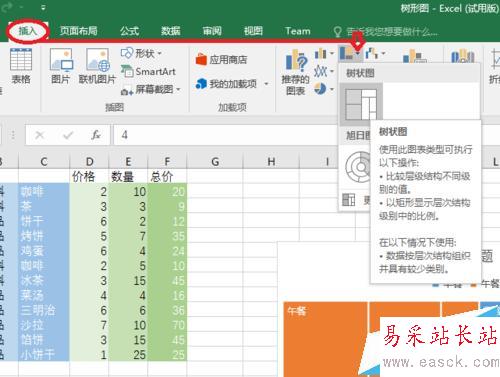Viewport: 500px width, 377px height.
Task: Click the total cell showing 35
Action: 167,236
